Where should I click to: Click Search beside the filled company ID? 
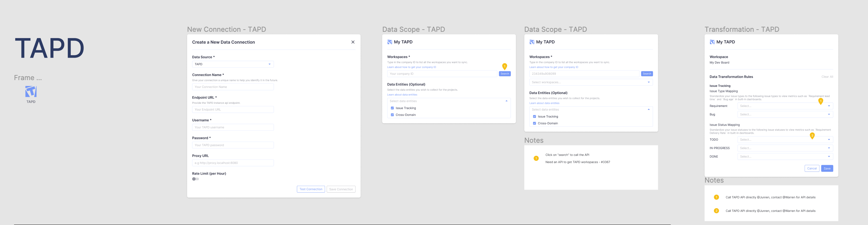tap(647, 74)
